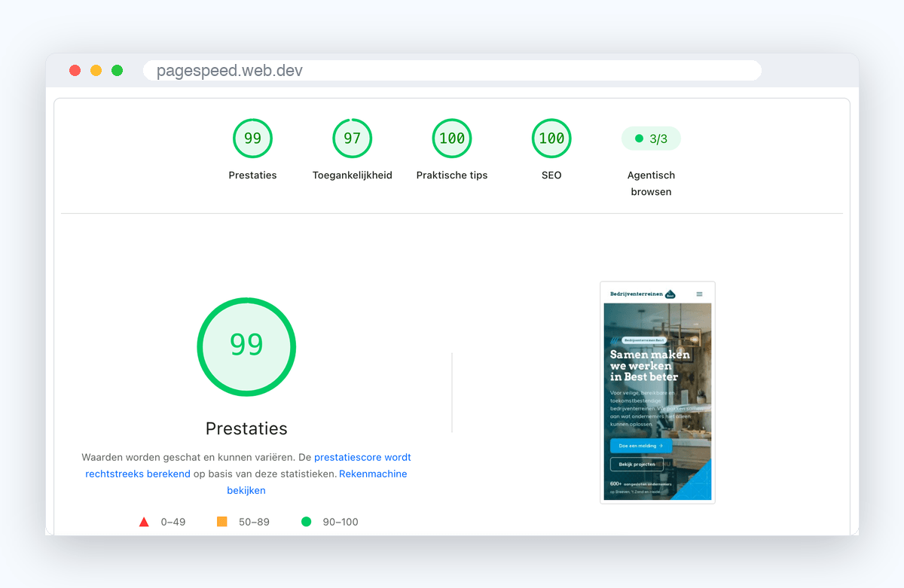Click the 'Praktische tips' label

point(452,175)
